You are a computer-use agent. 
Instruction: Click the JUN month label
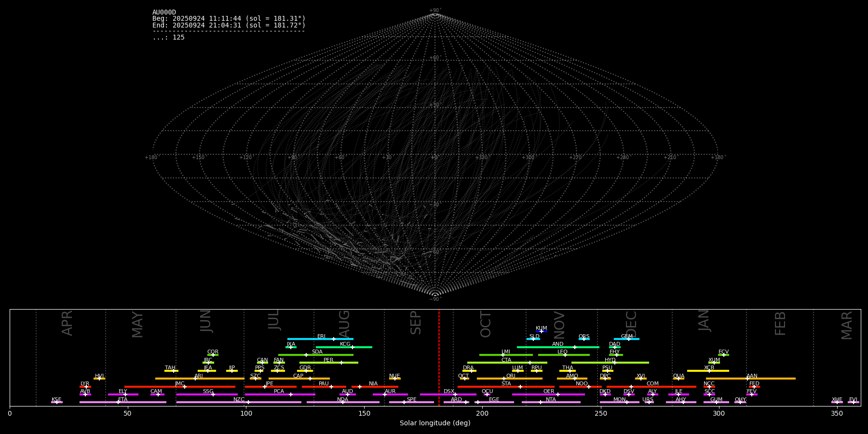tap(206, 321)
